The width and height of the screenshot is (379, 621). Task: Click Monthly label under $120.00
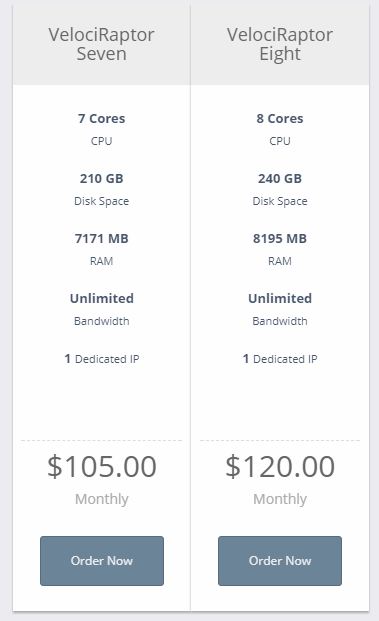coord(280,499)
